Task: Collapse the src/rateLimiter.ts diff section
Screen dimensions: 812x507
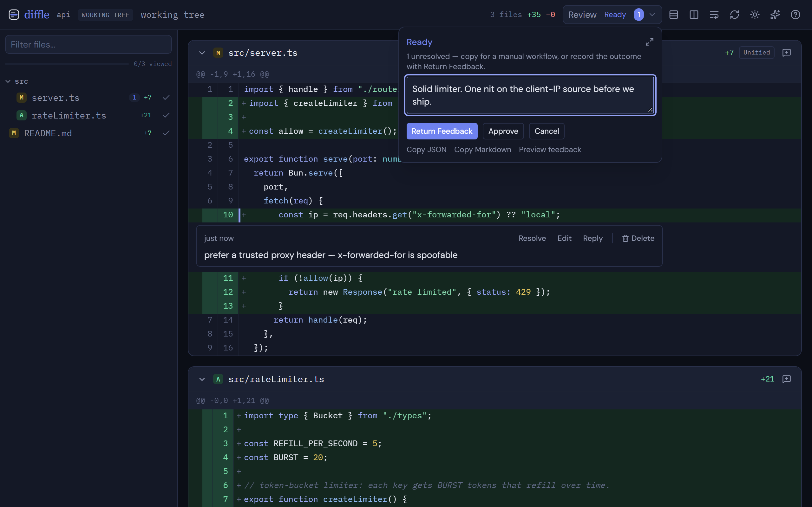Action: pos(202,379)
